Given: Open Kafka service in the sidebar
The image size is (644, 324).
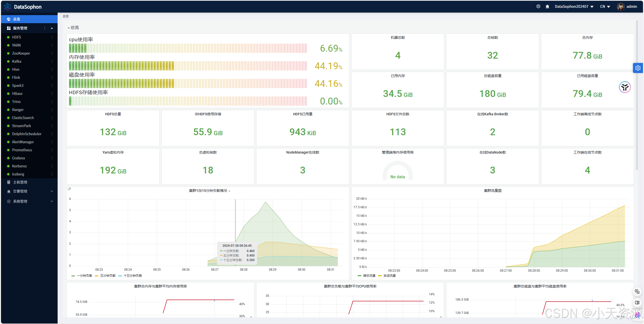Looking at the screenshot, I should (17, 61).
